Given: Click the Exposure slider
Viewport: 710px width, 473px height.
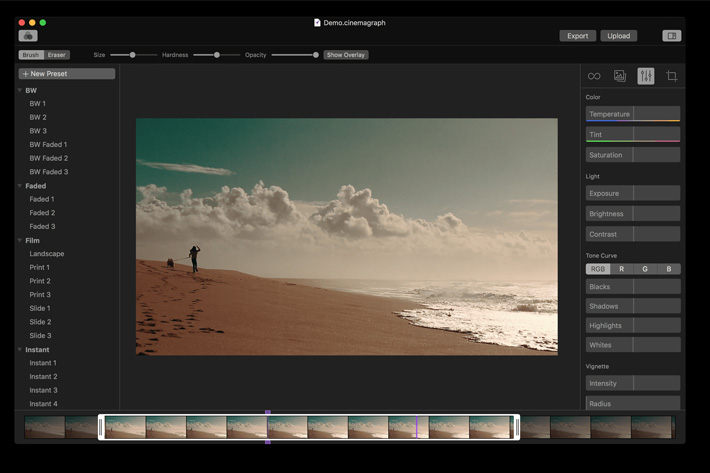Looking at the screenshot, I should click(x=633, y=193).
